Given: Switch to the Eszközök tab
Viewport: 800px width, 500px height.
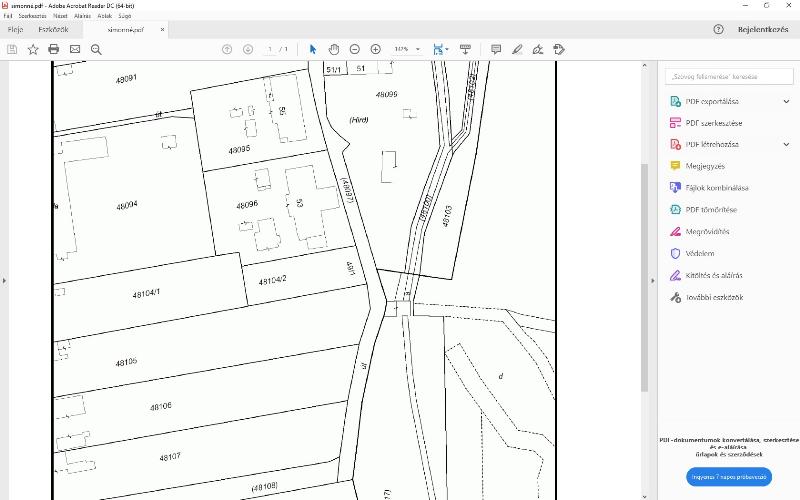Looking at the screenshot, I should [x=53, y=30].
